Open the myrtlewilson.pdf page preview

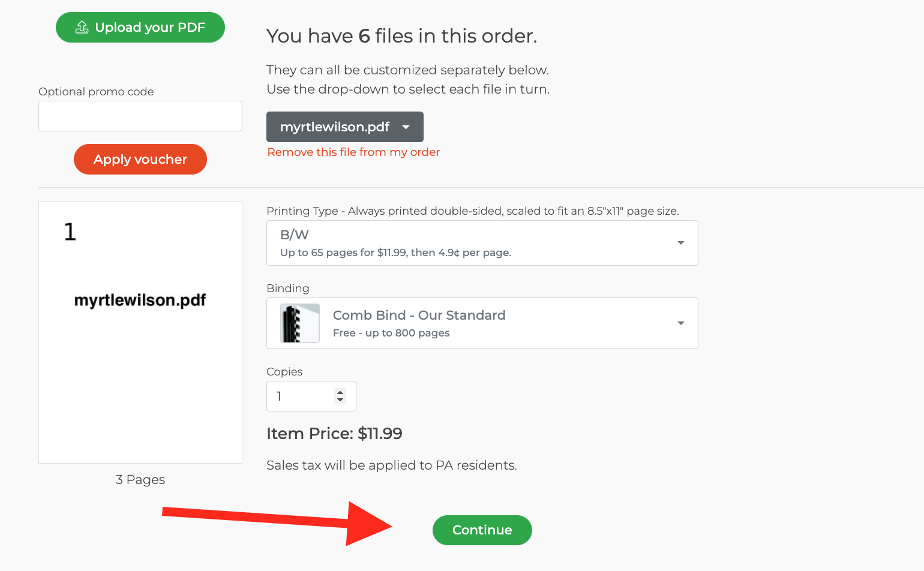140,332
